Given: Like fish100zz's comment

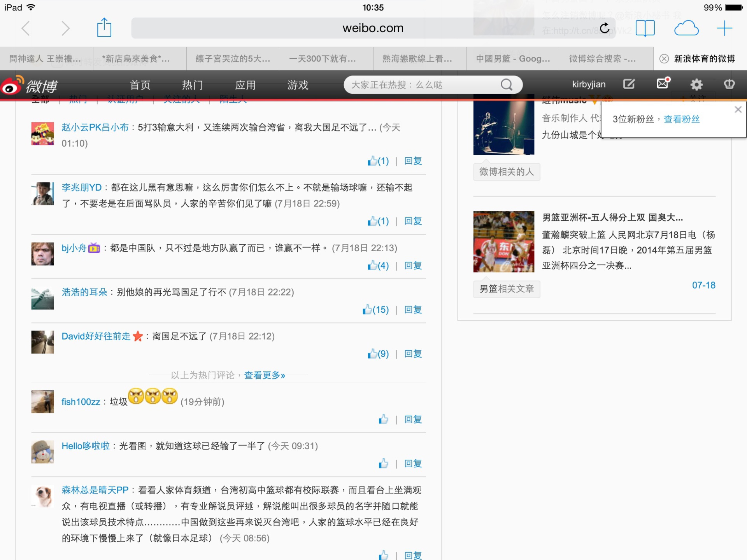Looking at the screenshot, I should pyautogui.click(x=383, y=419).
